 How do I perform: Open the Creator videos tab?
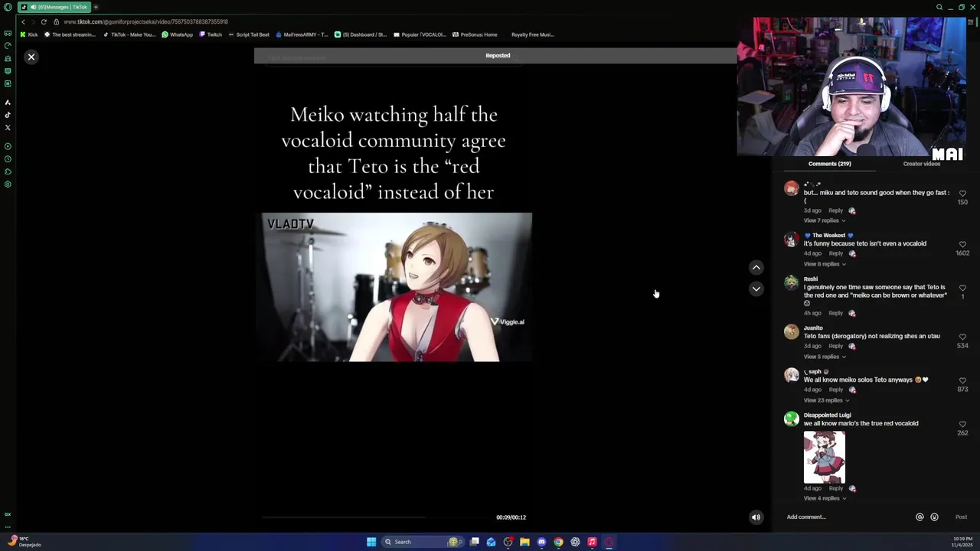click(x=921, y=164)
